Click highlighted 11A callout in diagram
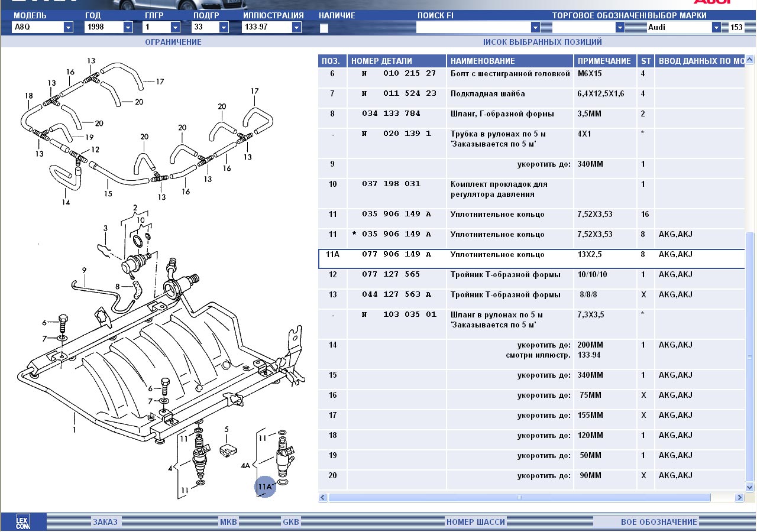 pyautogui.click(x=265, y=486)
